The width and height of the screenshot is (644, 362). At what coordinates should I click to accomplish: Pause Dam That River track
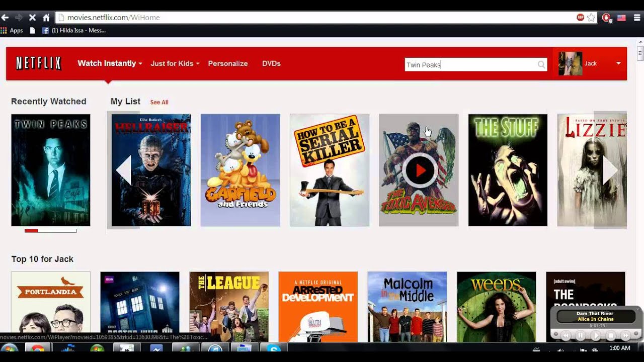click(580, 335)
